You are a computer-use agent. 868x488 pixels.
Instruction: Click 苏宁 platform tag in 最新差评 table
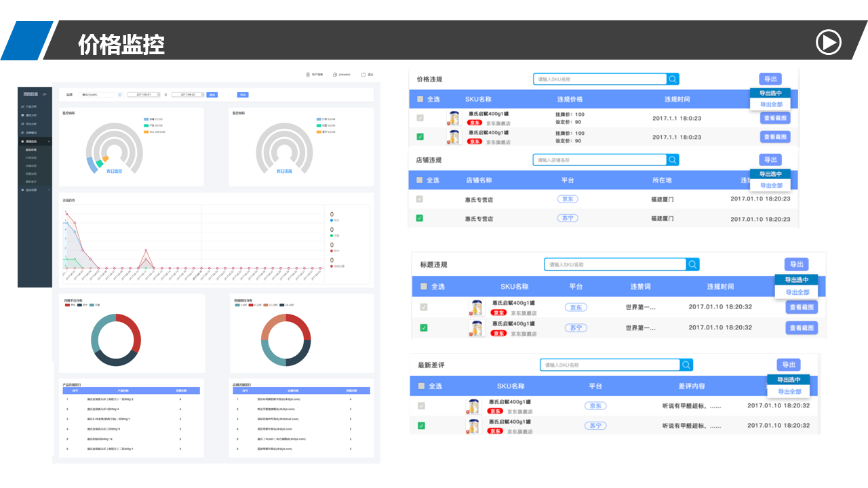pos(595,426)
